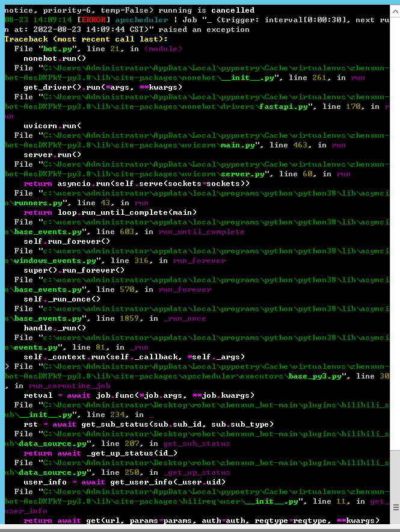Click the bot.py file name
The height and width of the screenshot is (532, 400).
click(x=57, y=49)
